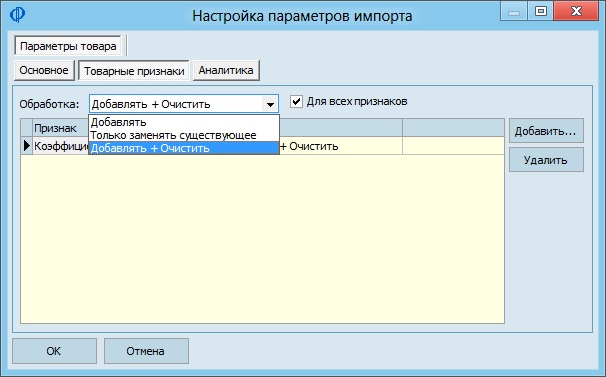
Task: Toggle the Для всех признаков checkbox
Action: (296, 102)
